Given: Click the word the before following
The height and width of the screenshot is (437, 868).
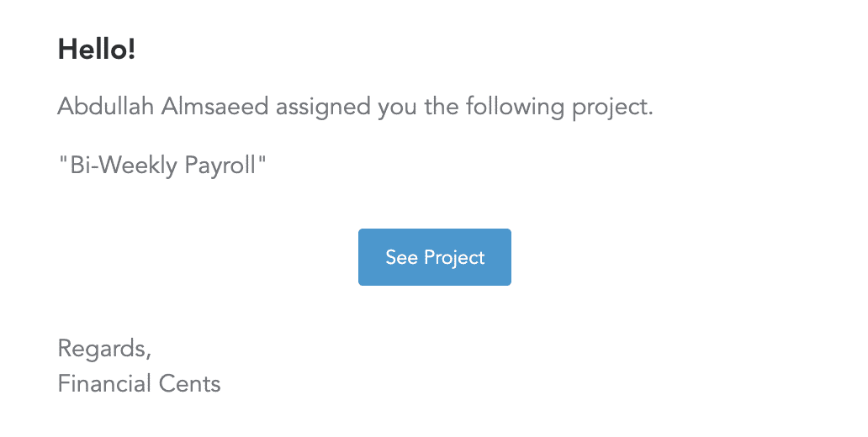Looking at the screenshot, I should (442, 106).
